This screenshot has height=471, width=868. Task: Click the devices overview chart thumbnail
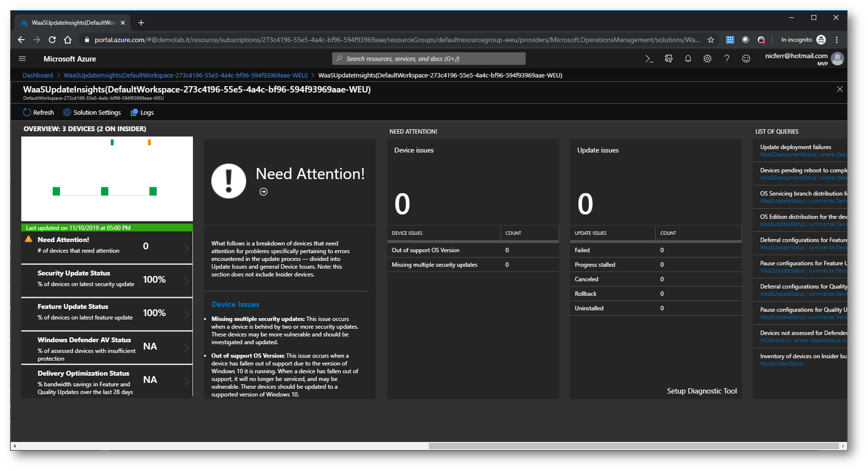pos(107,179)
